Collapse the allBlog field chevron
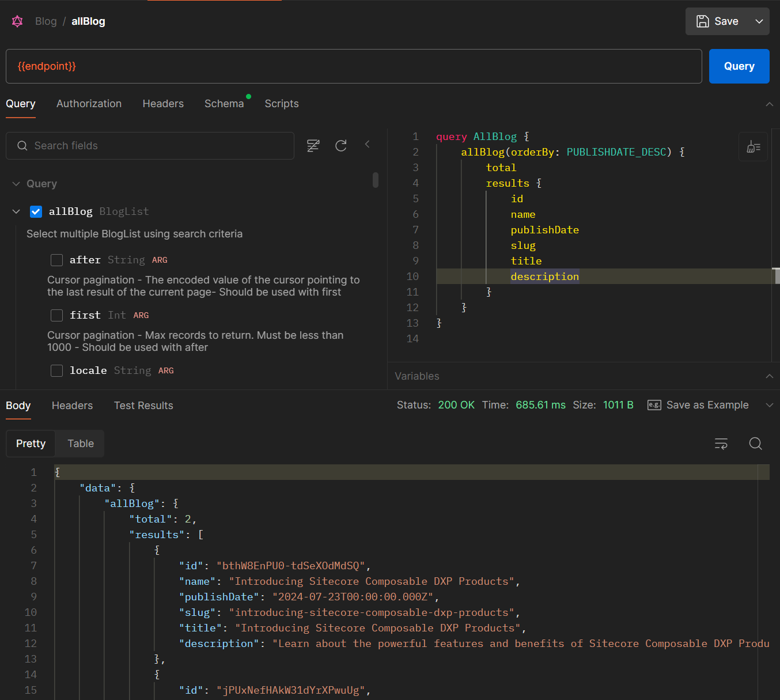This screenshot has height=700, width=780. [x=16, y=211]
